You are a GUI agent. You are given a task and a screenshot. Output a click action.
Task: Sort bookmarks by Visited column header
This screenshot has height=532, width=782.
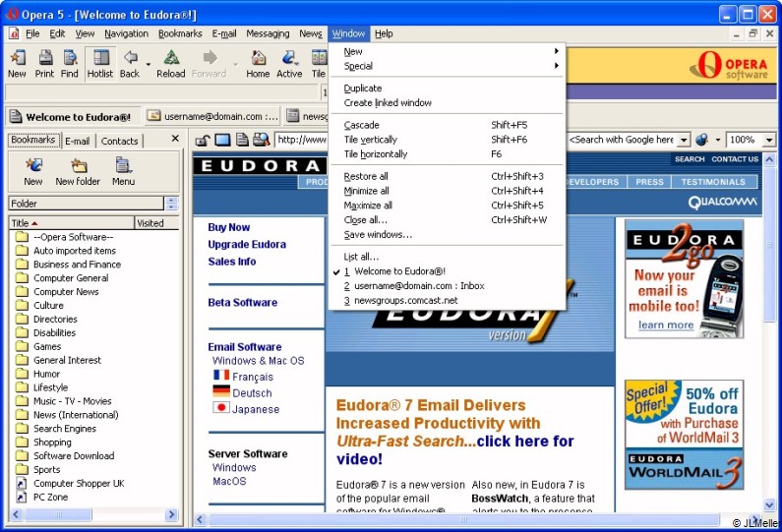tap(156, 223)
